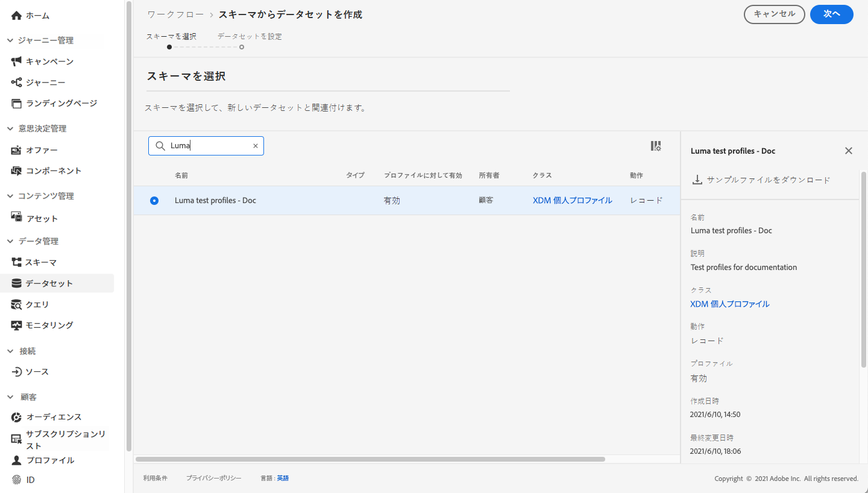Collapse the データ管理 section
This screenshot has width=868, height=493.
10,241
